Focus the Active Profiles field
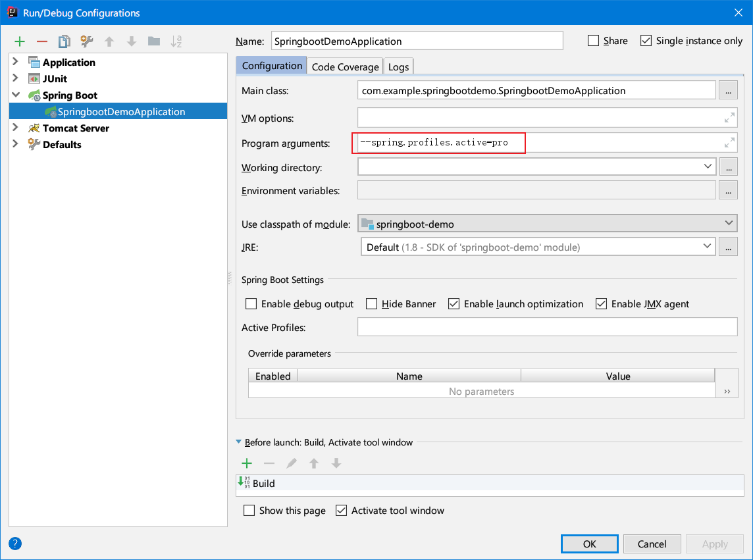 (548, 327)
